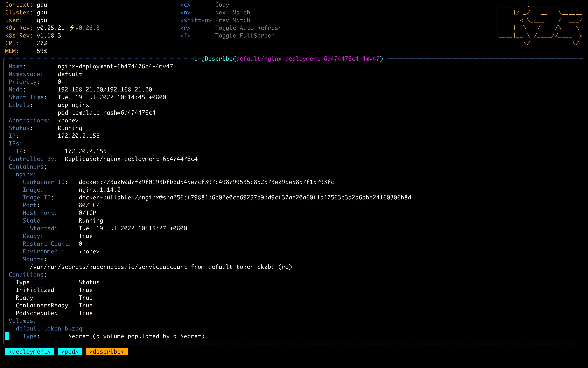Click the Volumes: section heading
This screenshot has height=368, width=588.
(22, 321)
